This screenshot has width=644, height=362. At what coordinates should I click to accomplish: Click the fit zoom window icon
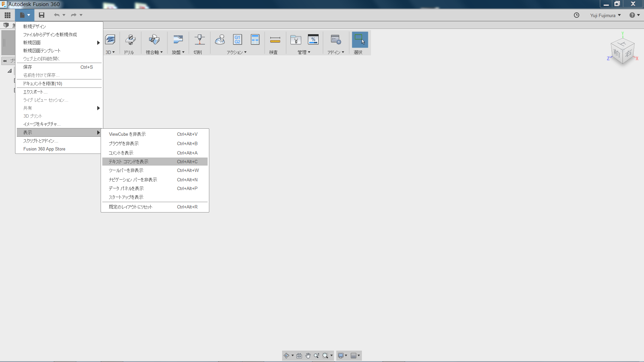tap(325, 356)
